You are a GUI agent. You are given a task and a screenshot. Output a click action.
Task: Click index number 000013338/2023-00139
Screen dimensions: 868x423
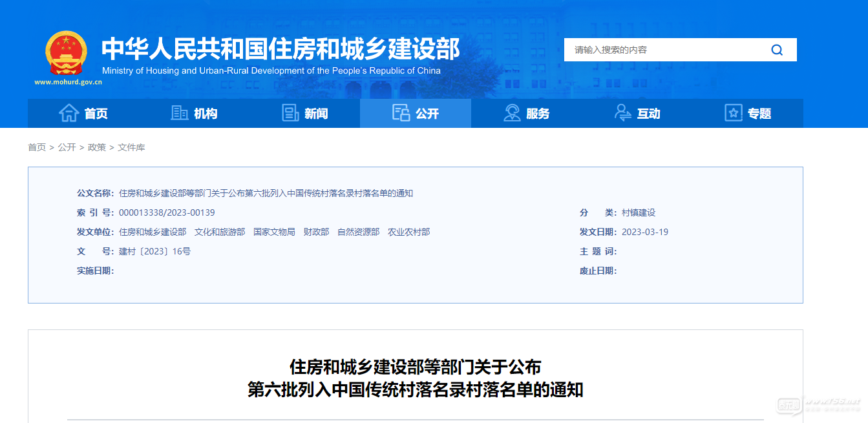click(x=167, y=212)
